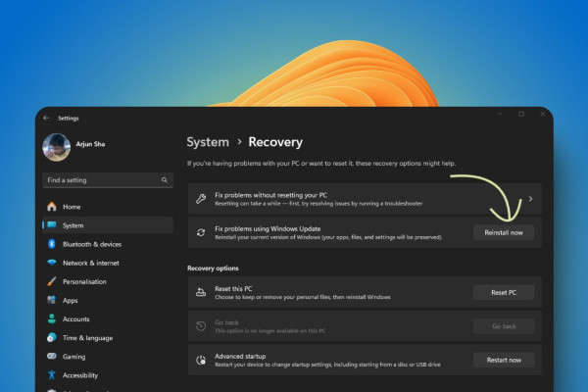Expand chevron for Fix problems without resetting
Viewport: 588px width, 392px height.
(x=530, y=199)
